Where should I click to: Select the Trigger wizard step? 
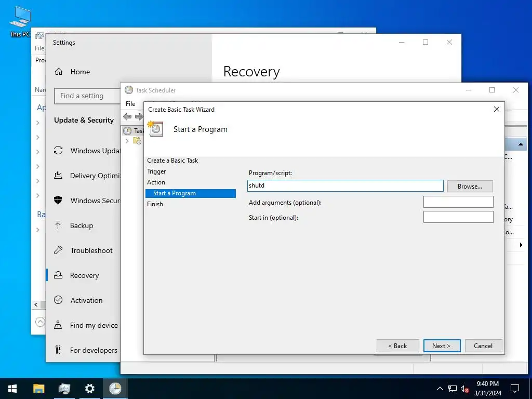pyautogui.click(x=156, y=171)
